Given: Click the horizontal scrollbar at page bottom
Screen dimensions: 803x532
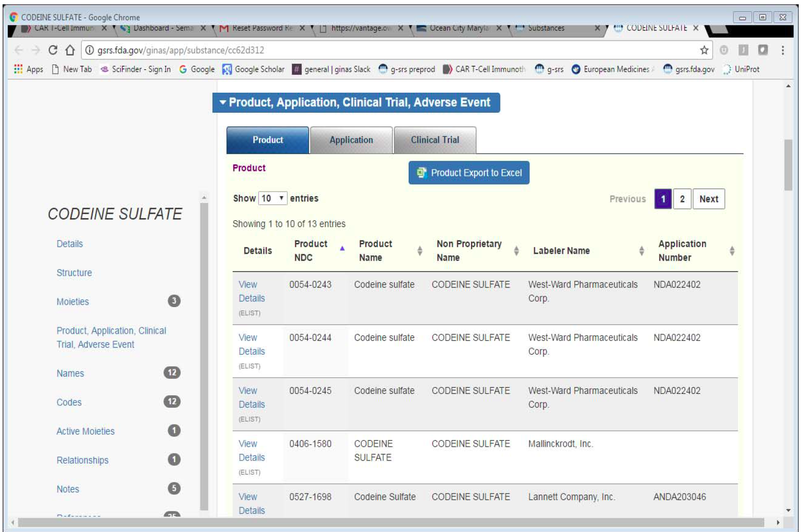Looking at the screenshot, I should point(391,523).
